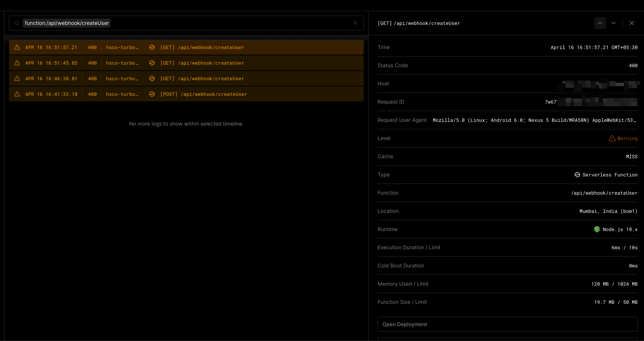Screen dimensions: 644x341
Task: Click the search magnifier icon
Action: pos(17,23)
